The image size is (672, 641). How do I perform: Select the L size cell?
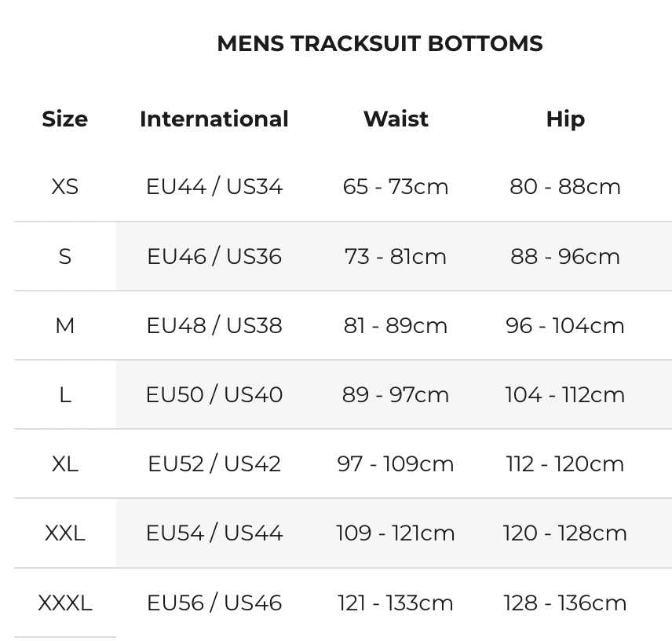coord(65,395)
